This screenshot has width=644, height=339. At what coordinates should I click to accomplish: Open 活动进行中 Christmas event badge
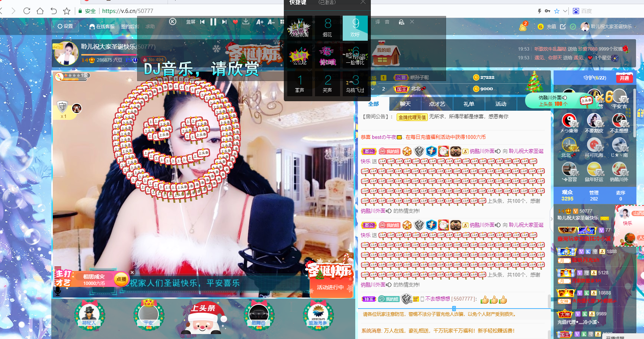point(330,287)
